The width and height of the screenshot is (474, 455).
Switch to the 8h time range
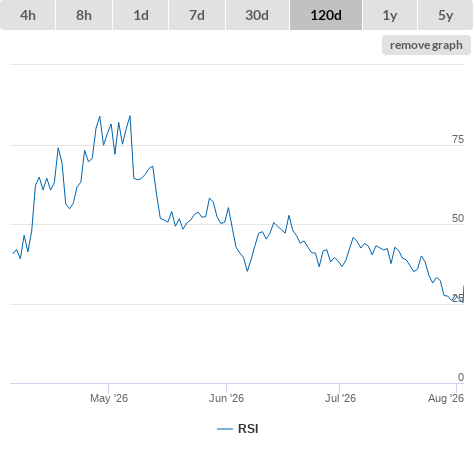[84, 15]
